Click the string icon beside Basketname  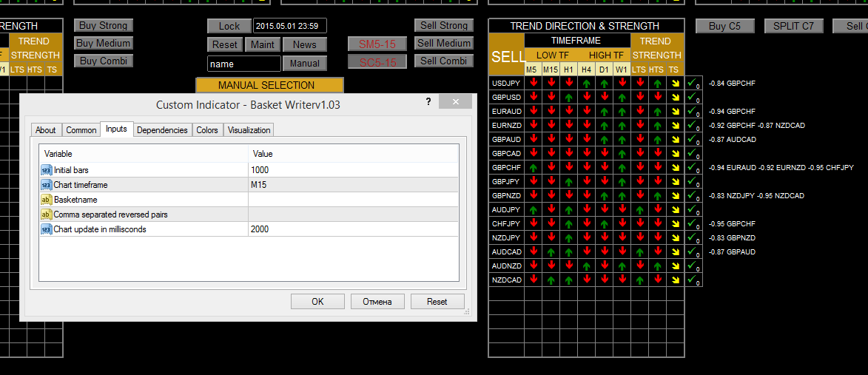point(47,200)
